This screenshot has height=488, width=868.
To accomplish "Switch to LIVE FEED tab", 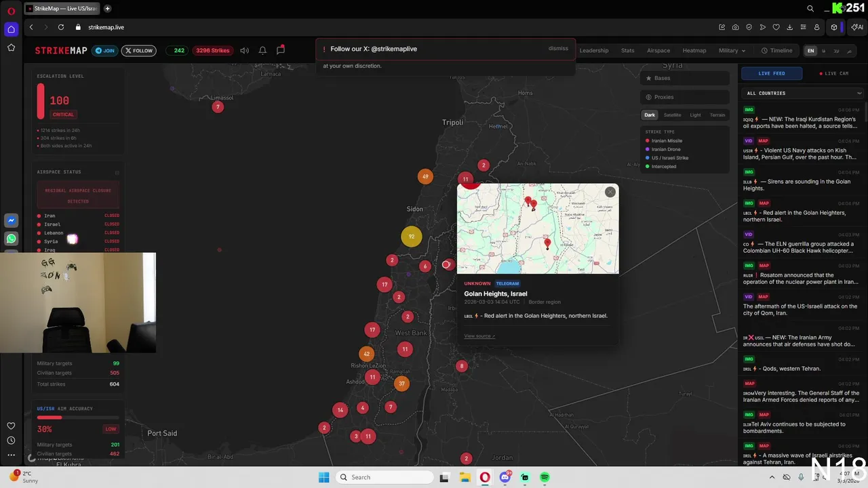I will [772, 73].
